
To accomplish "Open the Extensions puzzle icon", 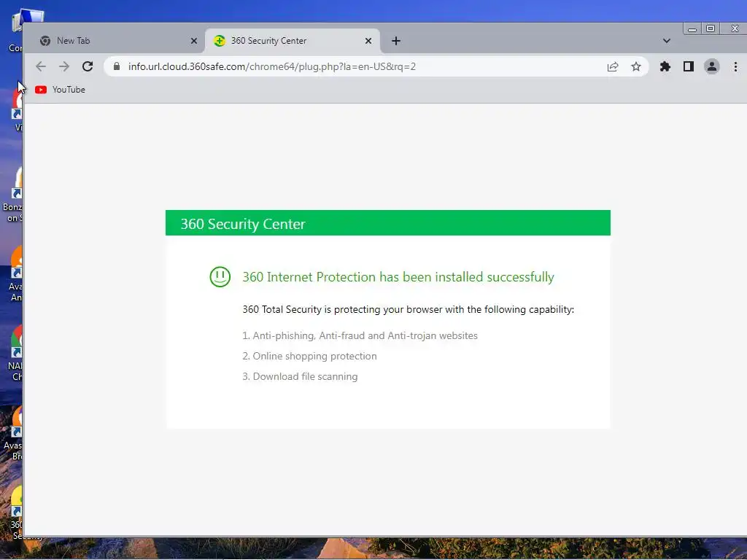I will (x=665, y=66).
